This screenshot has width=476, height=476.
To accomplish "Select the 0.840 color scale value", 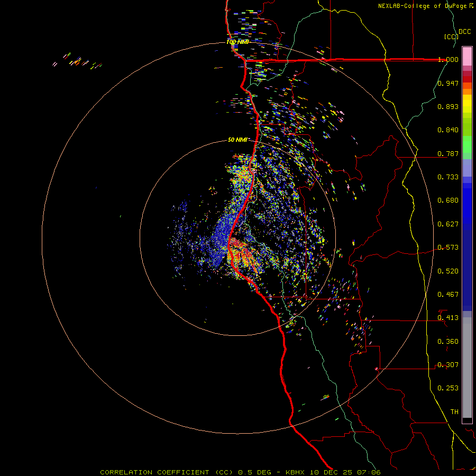I will coord(448,130).
